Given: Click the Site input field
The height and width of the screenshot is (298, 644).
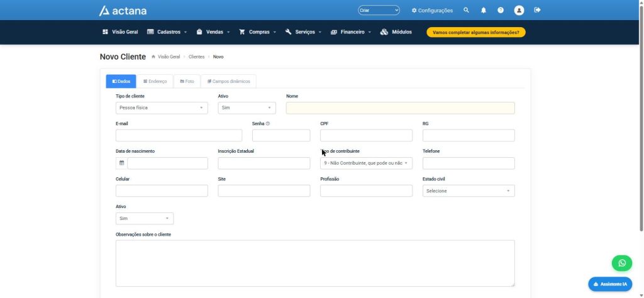Looking at the screenshot, I should [x=264, y=191].
